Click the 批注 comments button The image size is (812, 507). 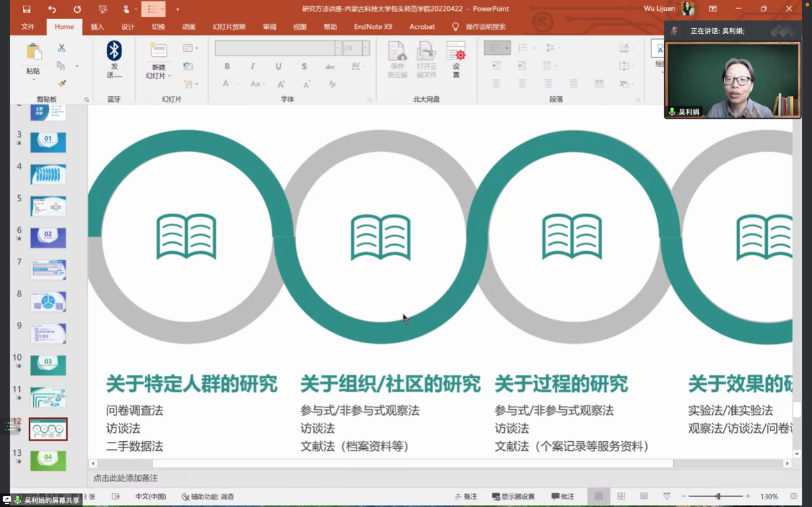coord(562,496)
